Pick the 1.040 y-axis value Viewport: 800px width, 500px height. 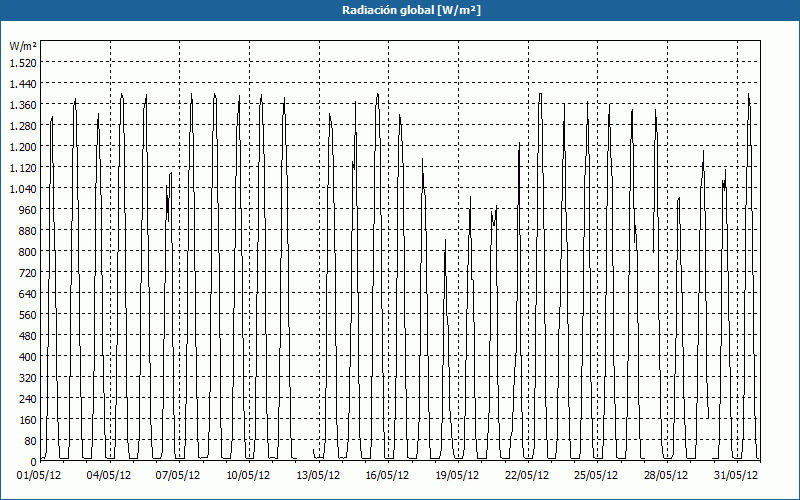[x=23, y=189]
